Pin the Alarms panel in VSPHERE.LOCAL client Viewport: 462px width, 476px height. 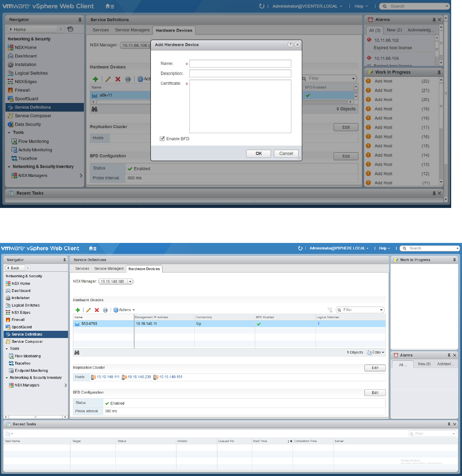tap(449, 355)
